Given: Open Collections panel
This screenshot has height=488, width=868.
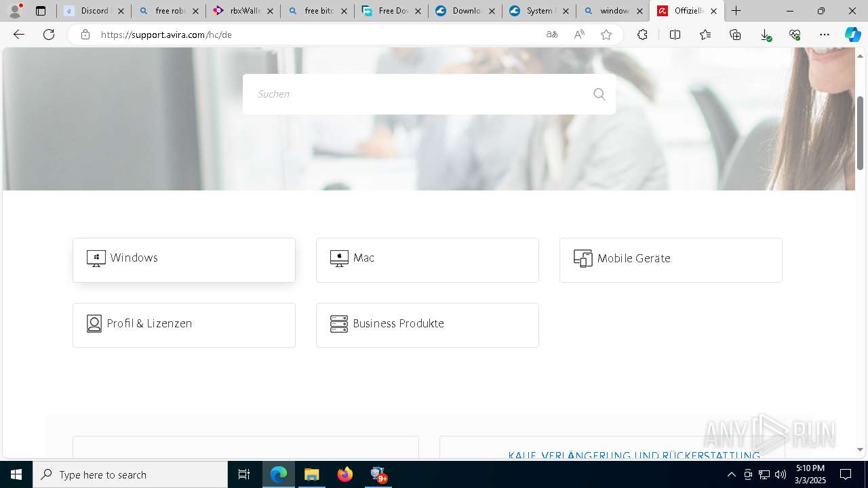Looking at the screenshot, I should 735,35.
